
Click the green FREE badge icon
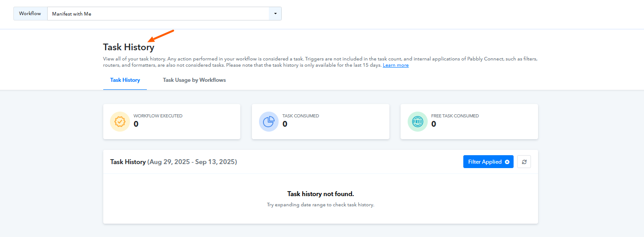(417, 121)
